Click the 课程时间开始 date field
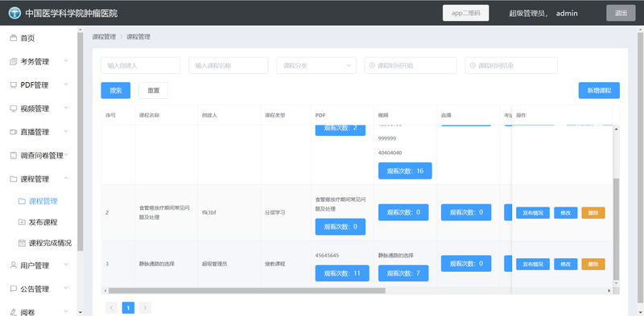This screenshot has height=316, width=644. click(411, 66)
